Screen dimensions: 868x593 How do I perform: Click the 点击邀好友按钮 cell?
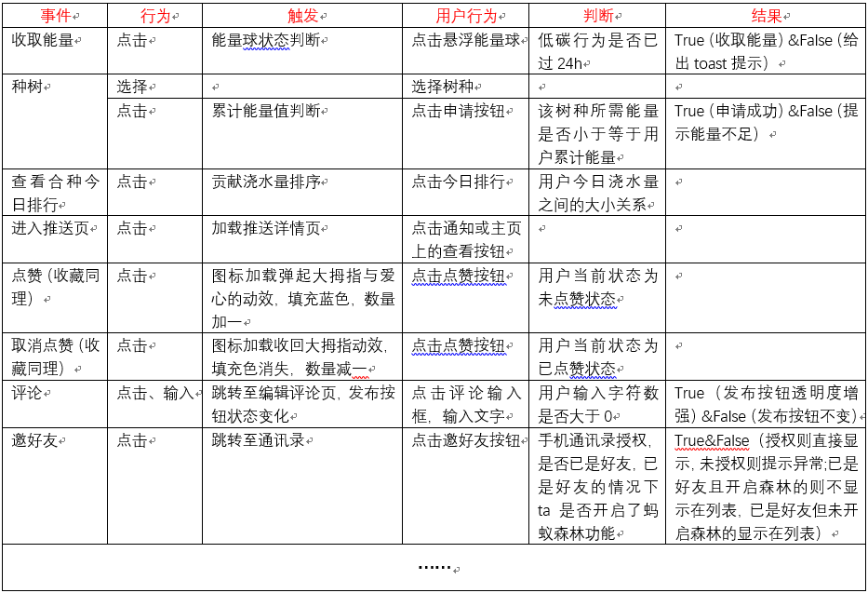tap(466, 440)
